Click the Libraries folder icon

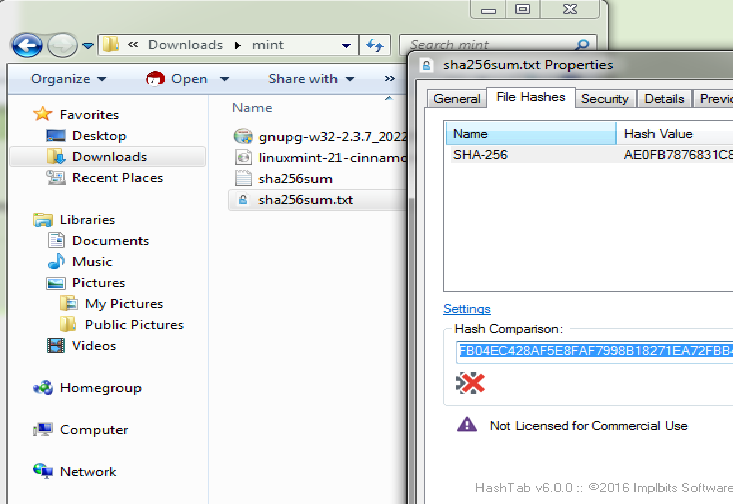pyautogui.click(x=43, y=220)
